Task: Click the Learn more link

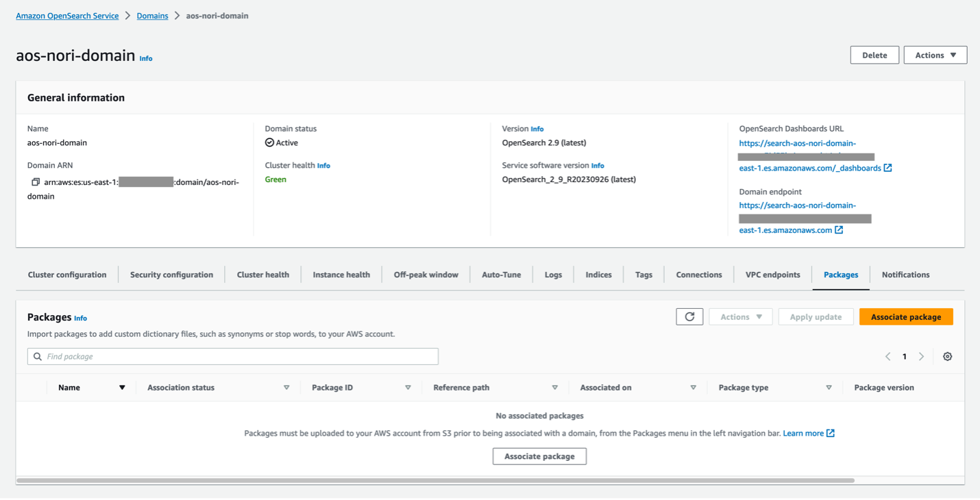Action: (803, 434)
